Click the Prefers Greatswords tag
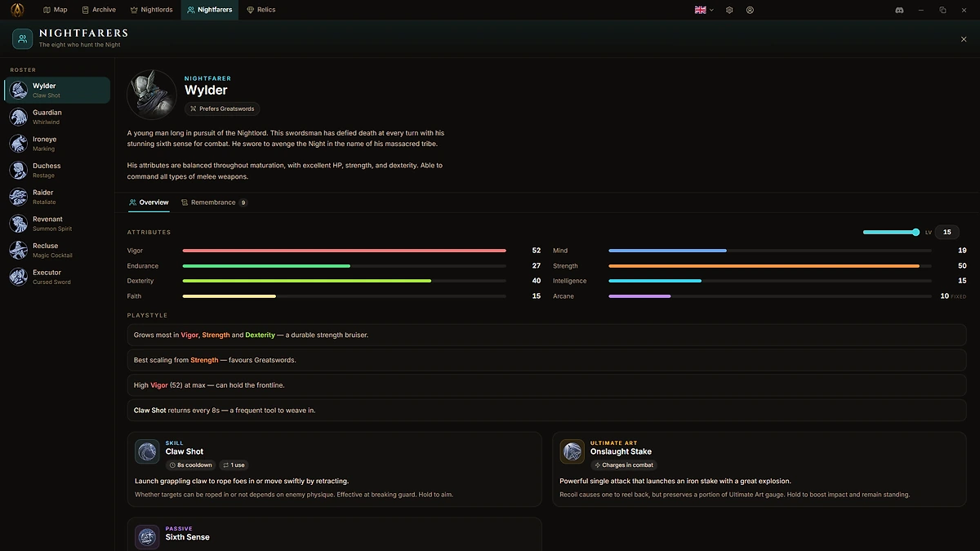The height and width of the screenshot is (551, 980). (222, 109)
